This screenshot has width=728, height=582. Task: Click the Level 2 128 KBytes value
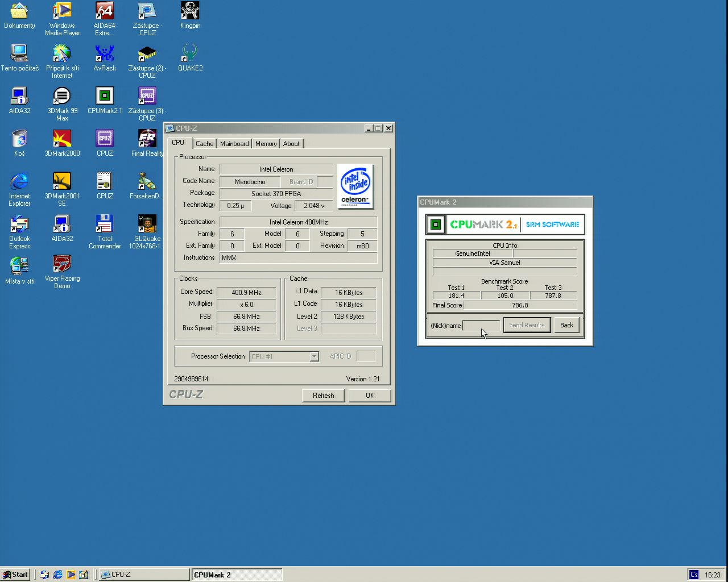(348, 317)
